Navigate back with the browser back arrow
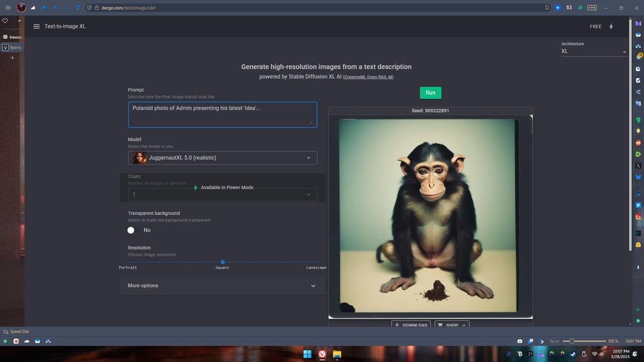This screenshot has width=644, height=362. coord(55,8)
